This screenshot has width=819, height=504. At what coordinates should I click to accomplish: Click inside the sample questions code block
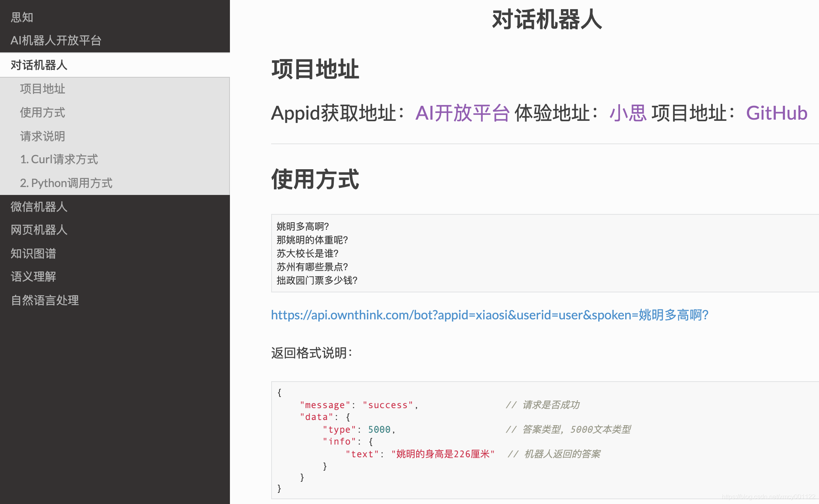coord(515,254)
